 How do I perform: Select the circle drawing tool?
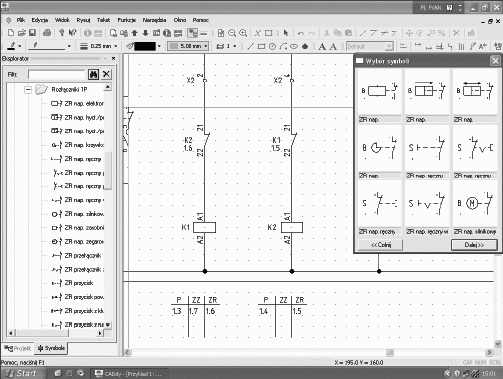272,46
